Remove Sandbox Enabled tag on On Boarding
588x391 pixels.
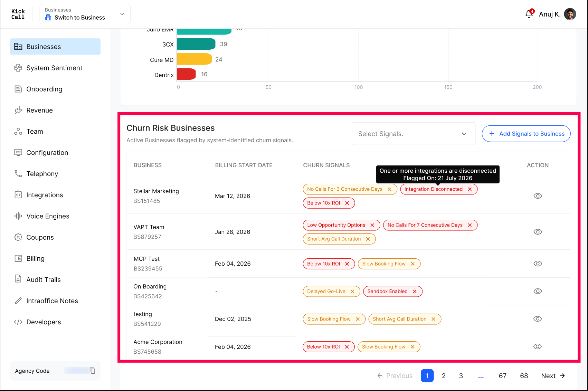coord(415,292)
